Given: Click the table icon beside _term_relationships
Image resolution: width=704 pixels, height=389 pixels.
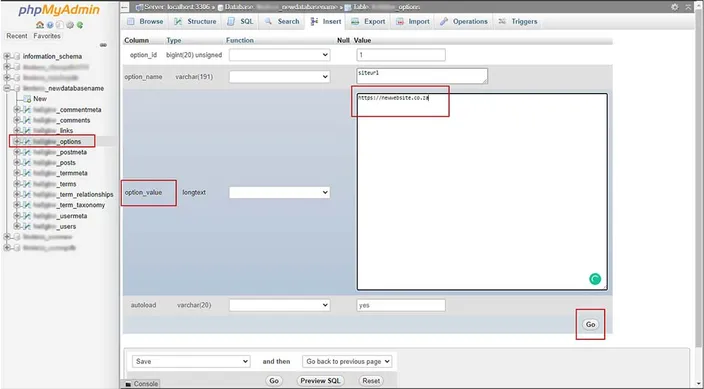Looking at the screenshot, I should [27, 194].
